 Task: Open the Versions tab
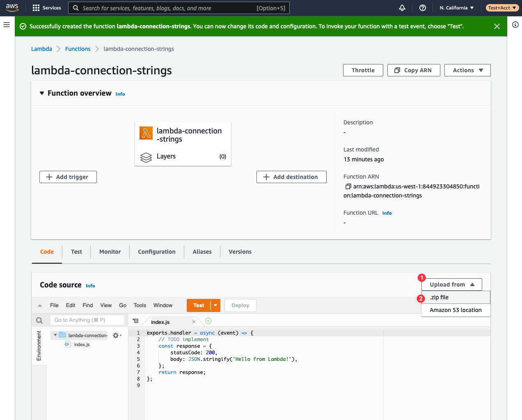240,252
